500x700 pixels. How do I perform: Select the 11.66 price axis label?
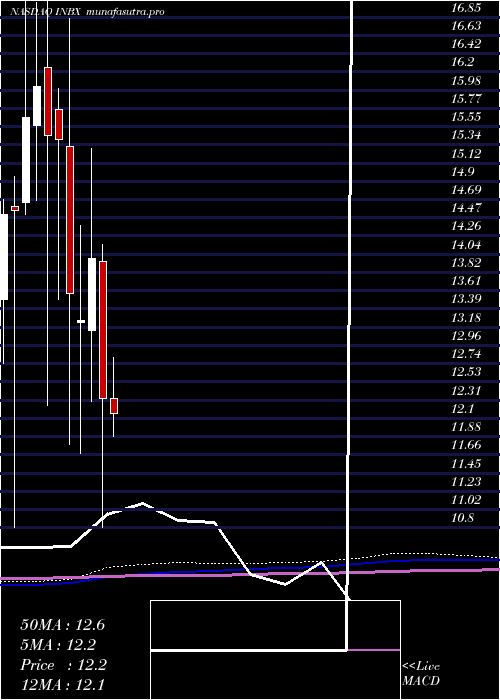(x=466, y=445)
